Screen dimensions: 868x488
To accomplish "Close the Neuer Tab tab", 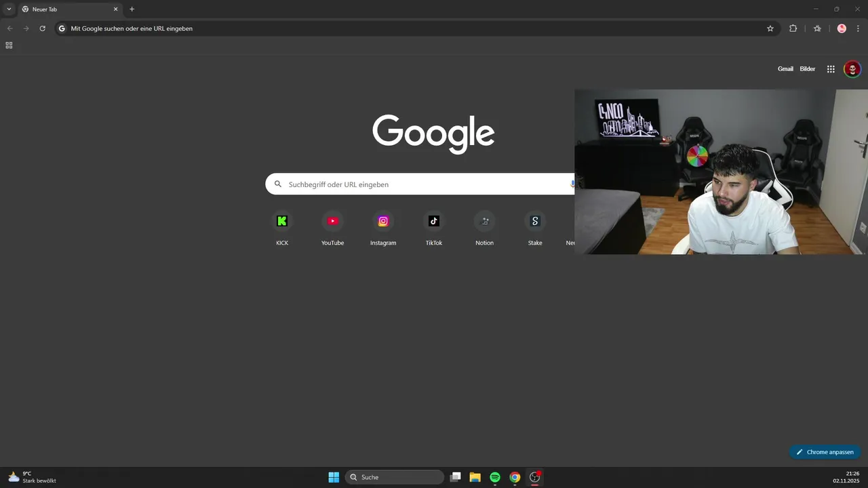I will [x=115, y=9].
